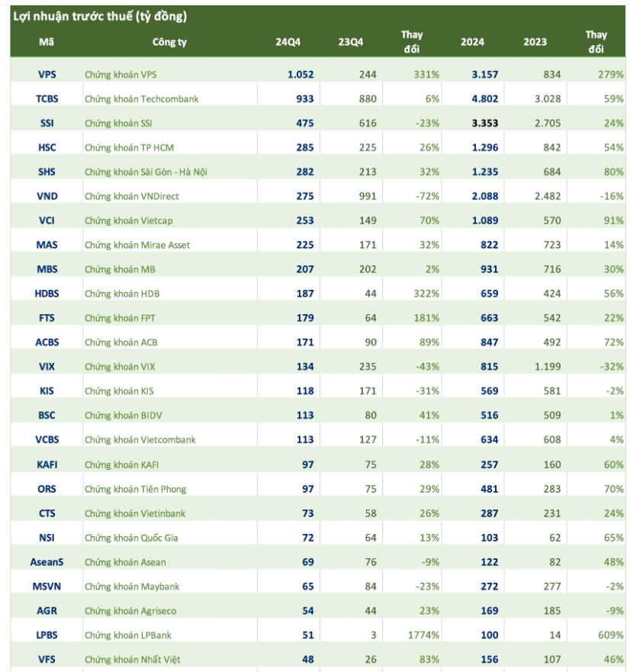The image size is (630, 672).
Task: Click SHS 2024 value 1.235
Action: coord(485,172)
